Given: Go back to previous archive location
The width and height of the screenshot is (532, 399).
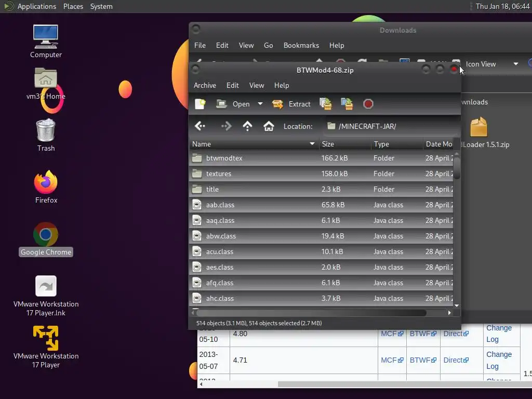Looking at the screenshot, I should (x=200, y=126).
